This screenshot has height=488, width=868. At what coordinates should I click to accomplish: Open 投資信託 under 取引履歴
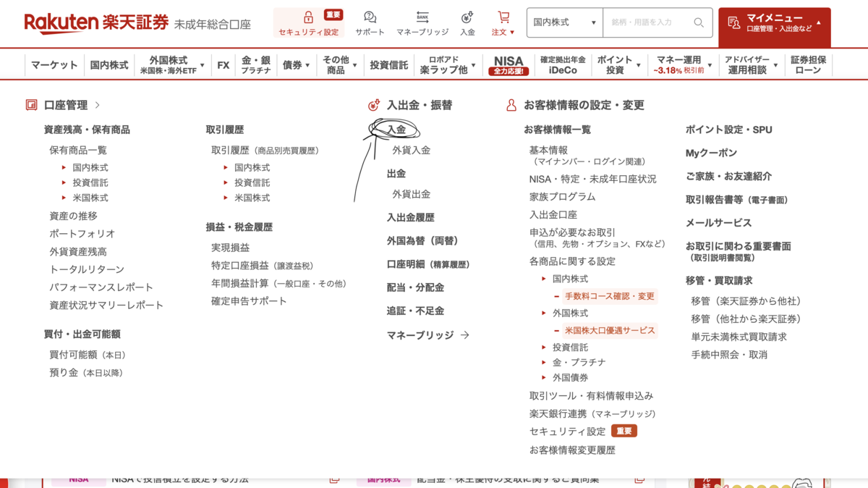pos(252,182)
